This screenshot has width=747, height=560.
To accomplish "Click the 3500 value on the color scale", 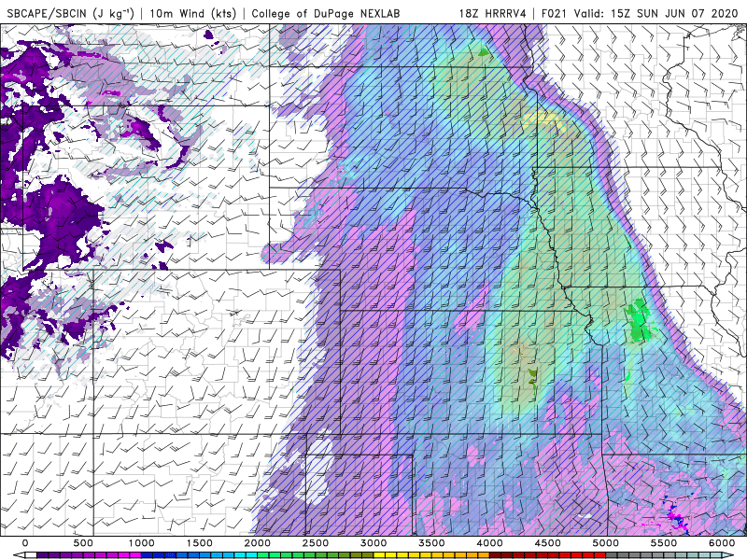I will pos(432,543).
